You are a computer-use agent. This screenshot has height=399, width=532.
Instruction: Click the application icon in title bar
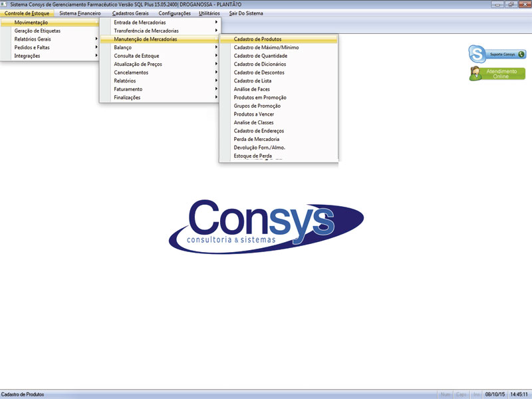(4, 4)
